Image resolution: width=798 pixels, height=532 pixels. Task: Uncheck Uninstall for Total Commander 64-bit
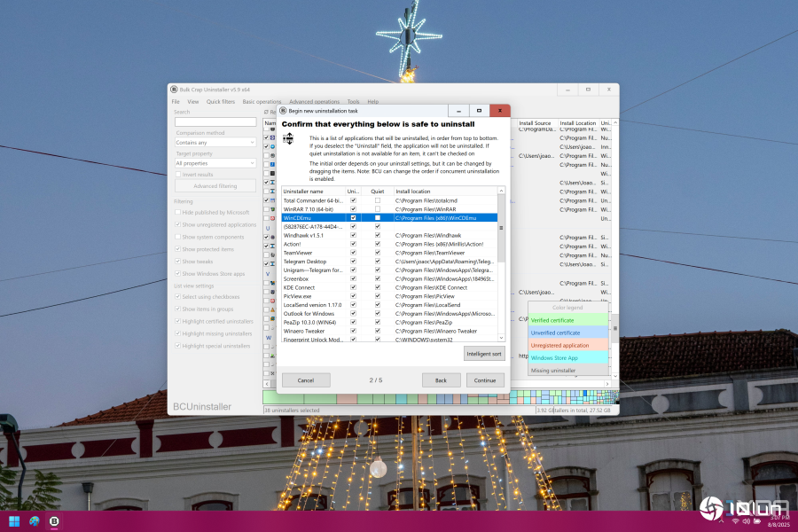point(354,201)
